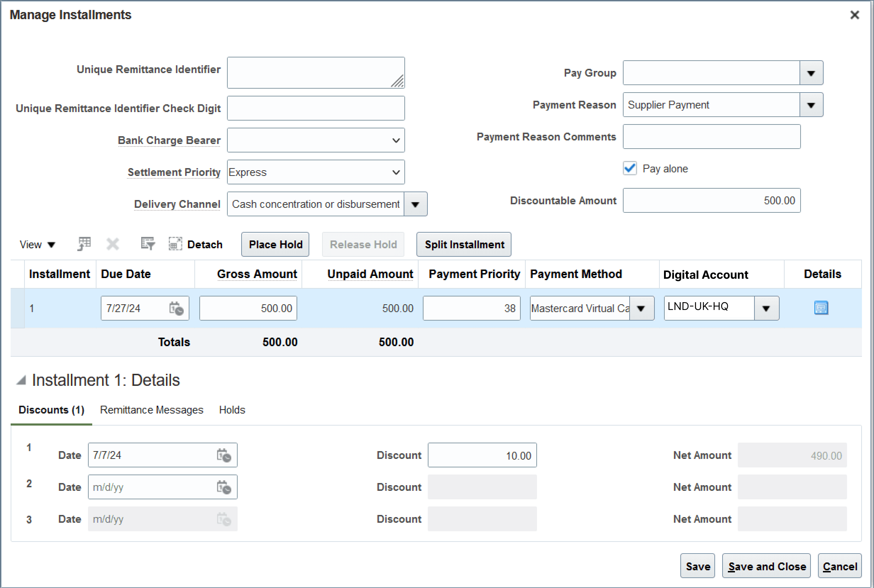
Task: Click the wrap columns icon beside View
Action: 83,244
